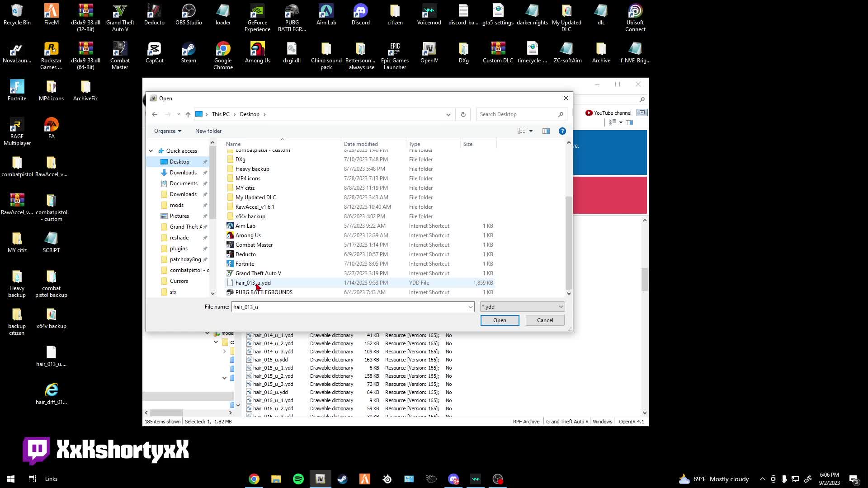868x488 pixels.
Task: Toggle the preview pane icon in the dialog
Action: 546,131
